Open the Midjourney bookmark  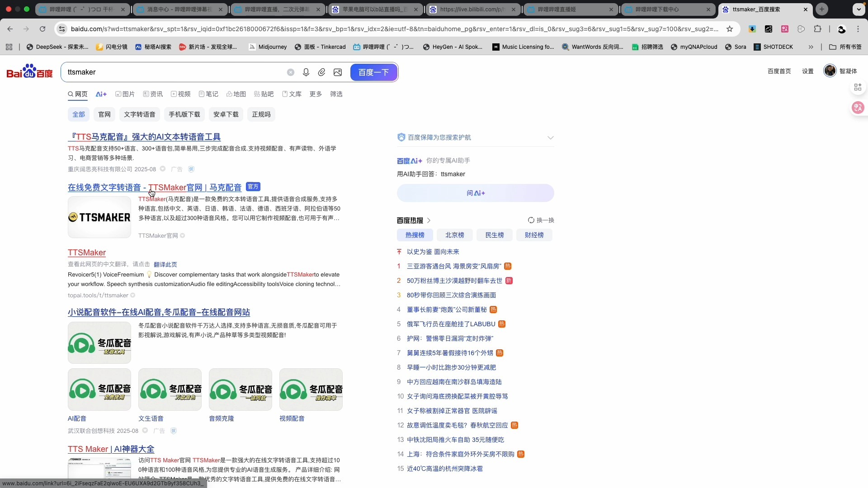click(268, 47)
